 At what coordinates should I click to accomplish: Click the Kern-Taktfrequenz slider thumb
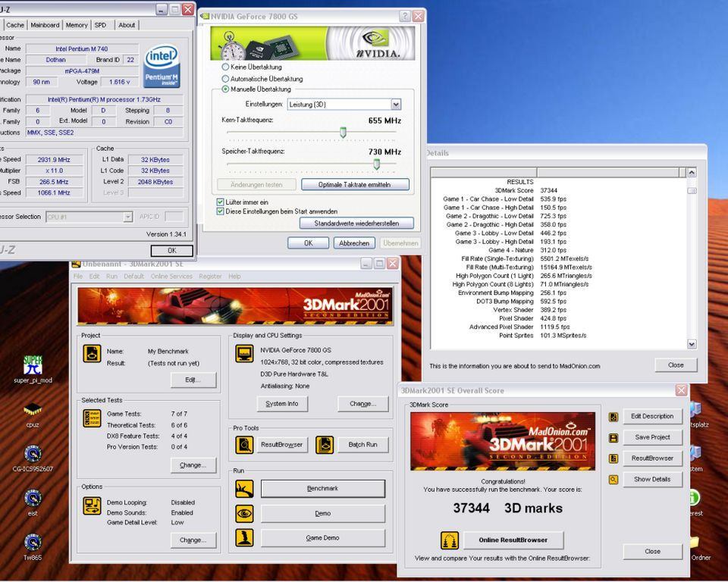(343, 133)
